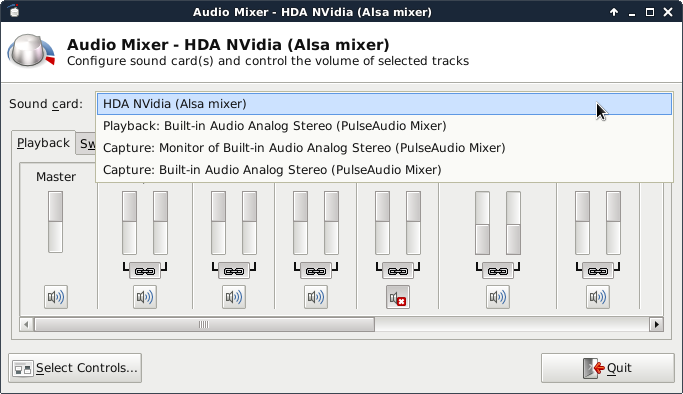Toggle chain link on the muted track
This screenshot has height=394, width=683.
pos(398,271)
